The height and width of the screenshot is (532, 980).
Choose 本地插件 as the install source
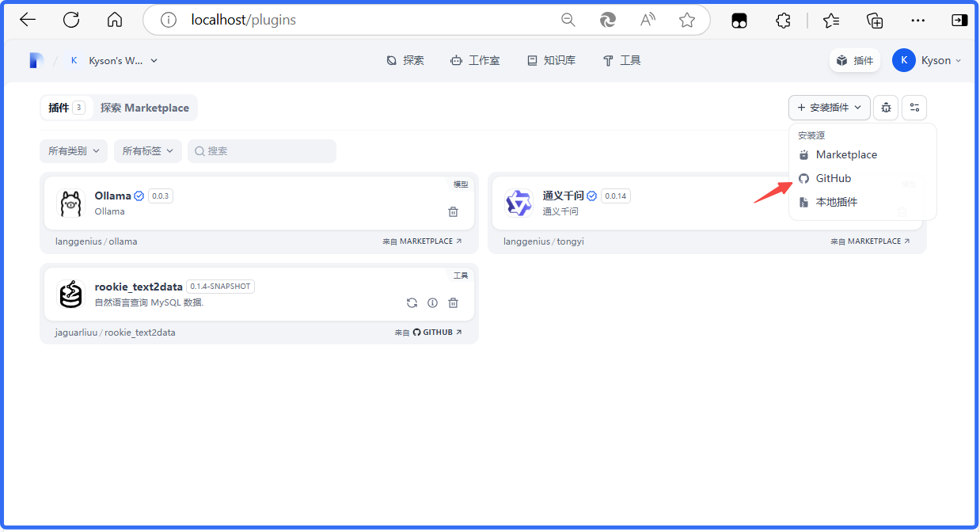(862, 203)
